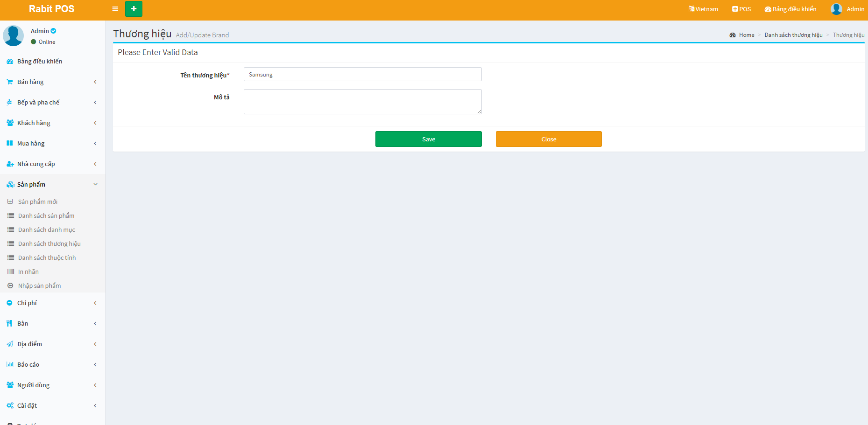The height and width of the screenshot is (425, 868).
Task: Click the Thương hiệu breadcrumb text
Action: pyautogui.click(x=849, y=35)
